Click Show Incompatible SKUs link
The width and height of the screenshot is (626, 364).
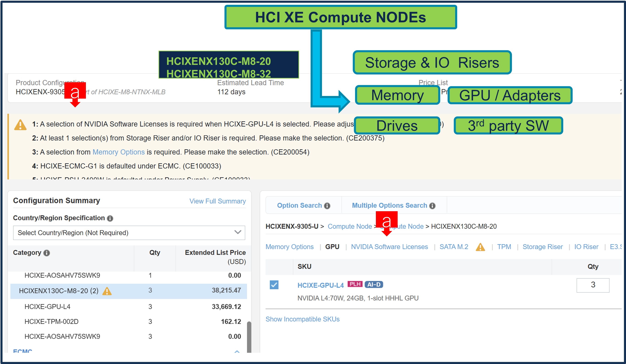(x=302, y=319)
